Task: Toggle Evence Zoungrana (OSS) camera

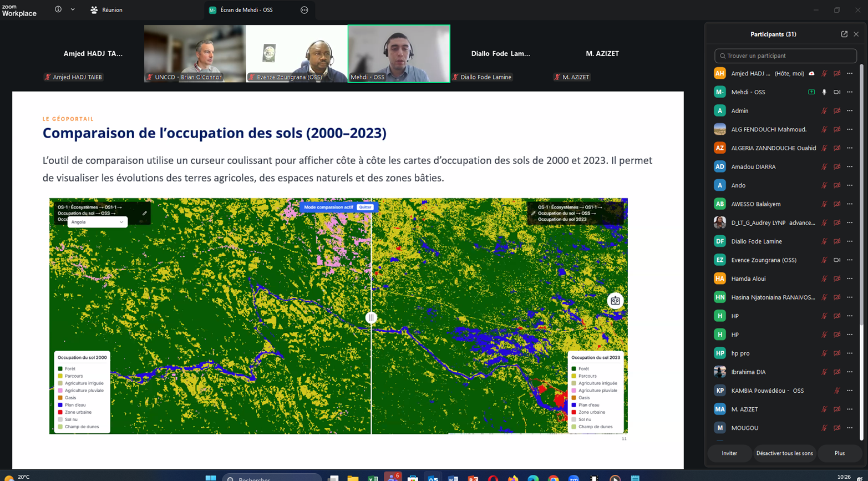Action: 837,260
